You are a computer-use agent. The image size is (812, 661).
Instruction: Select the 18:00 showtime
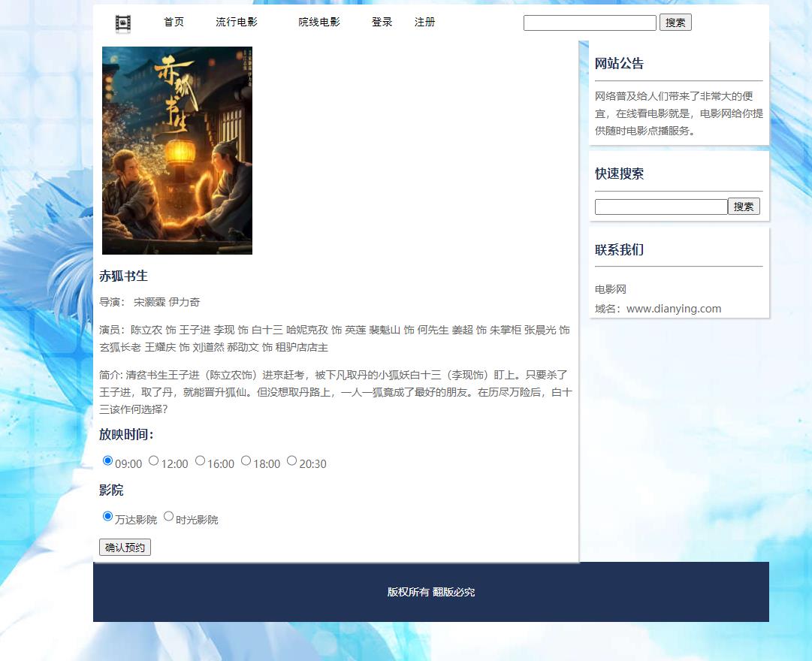(246, 460)
